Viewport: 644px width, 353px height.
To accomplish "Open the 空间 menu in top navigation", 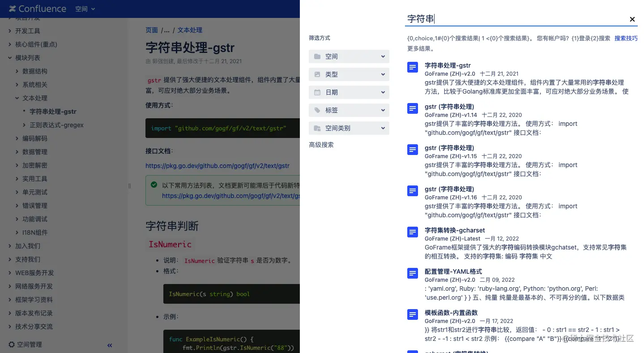I will [85, 9].
